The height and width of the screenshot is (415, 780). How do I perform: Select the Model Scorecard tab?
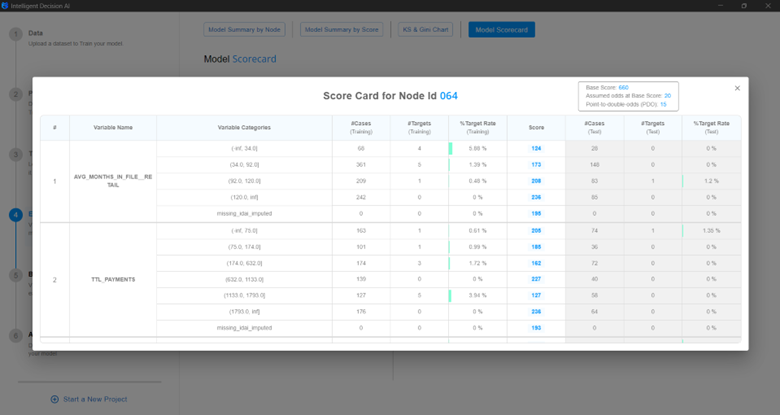tap(501, 29)
